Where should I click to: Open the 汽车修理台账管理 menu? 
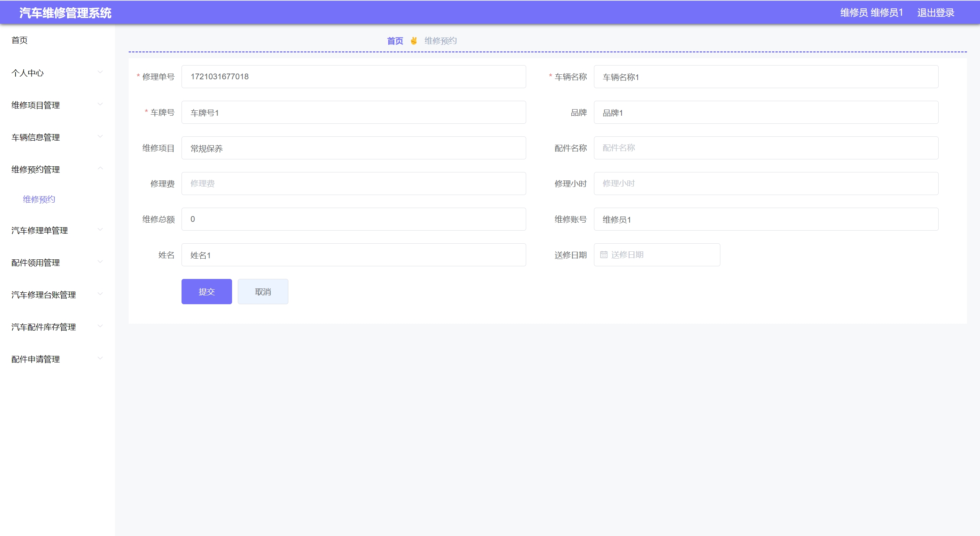(x=44, y=295)
